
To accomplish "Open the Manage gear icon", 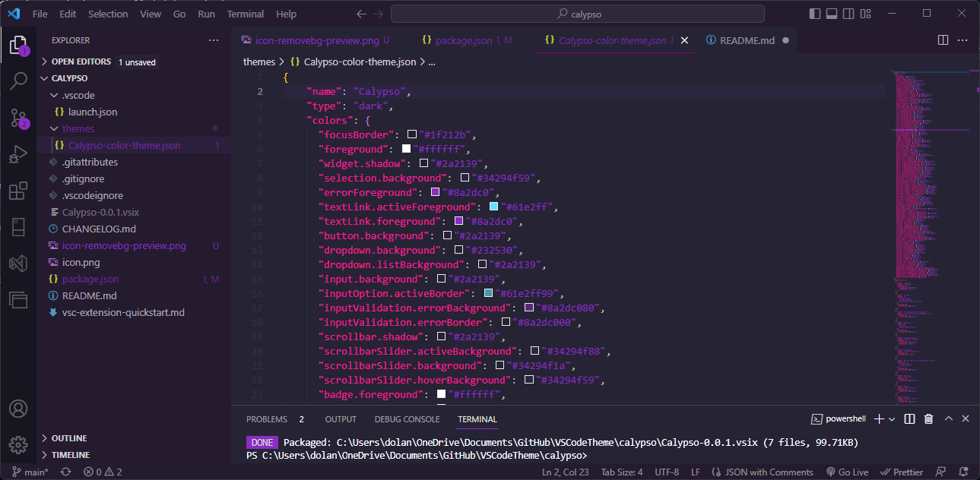I will pyautogui.click(x=18, y=445).
